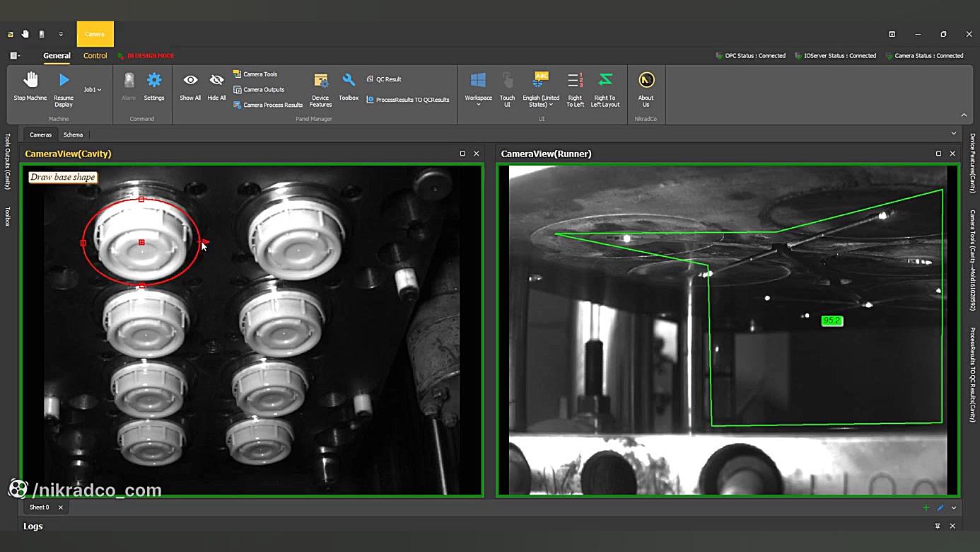Viewport: 980px width, 552px height.
Task: Close the CameraView(Cavity) panel
Action: (x=477, y=154)
